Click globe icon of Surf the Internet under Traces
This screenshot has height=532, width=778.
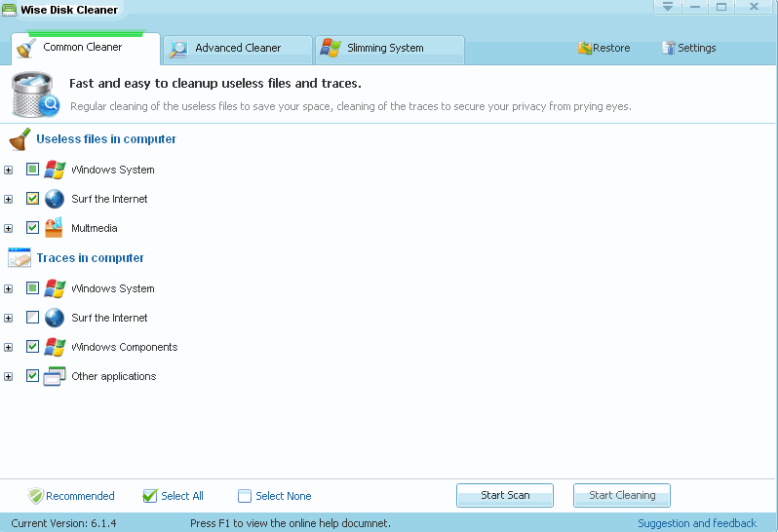tap(55, 318)
